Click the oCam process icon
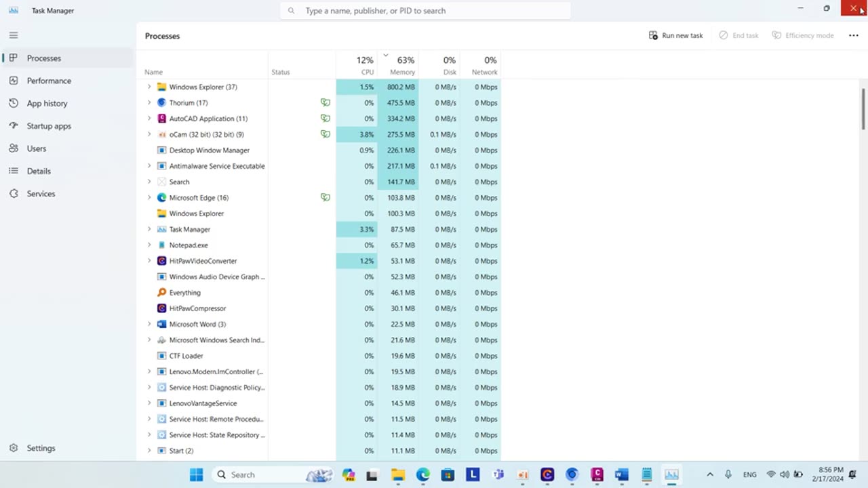Viewport: 868px width, 488px height. click(x=161, y=134)
